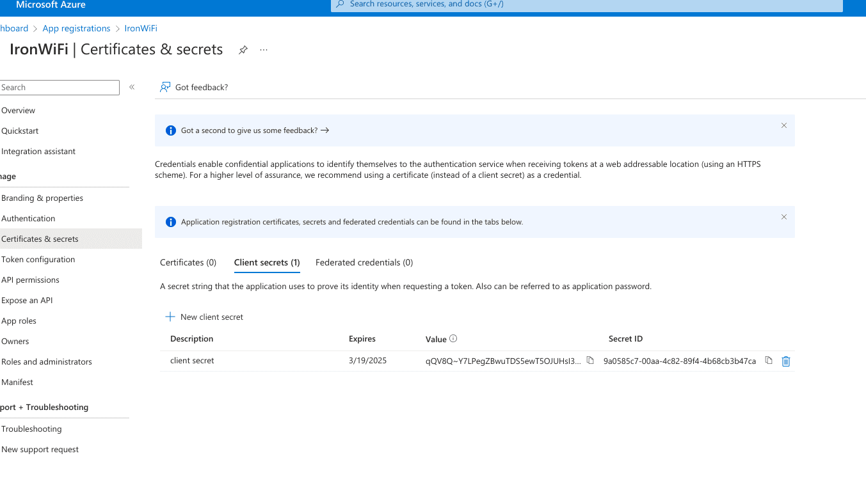Viewport: 866px width, 504px height.
Task: Click info icon in application registration banner
Action: point(171,222)
